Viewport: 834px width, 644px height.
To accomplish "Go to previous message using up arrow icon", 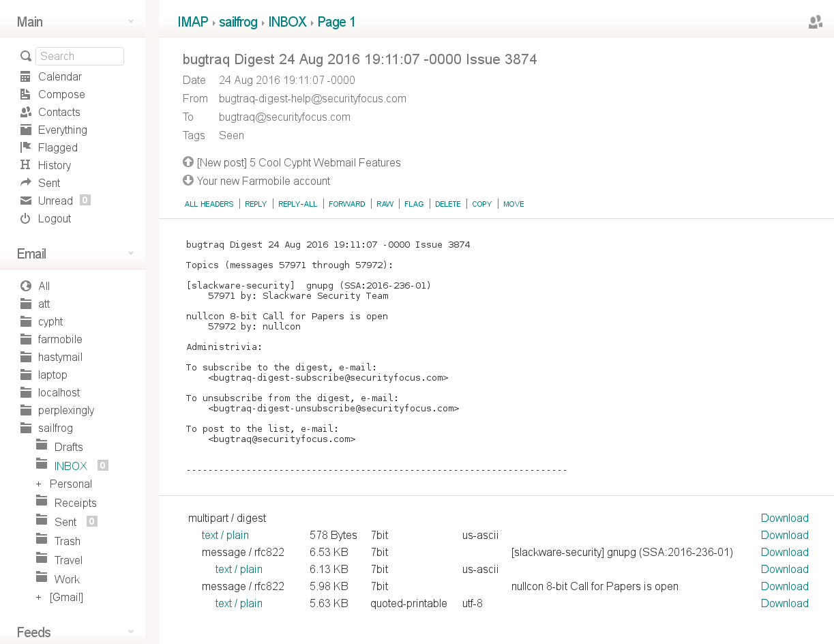I will coord(188,162).
